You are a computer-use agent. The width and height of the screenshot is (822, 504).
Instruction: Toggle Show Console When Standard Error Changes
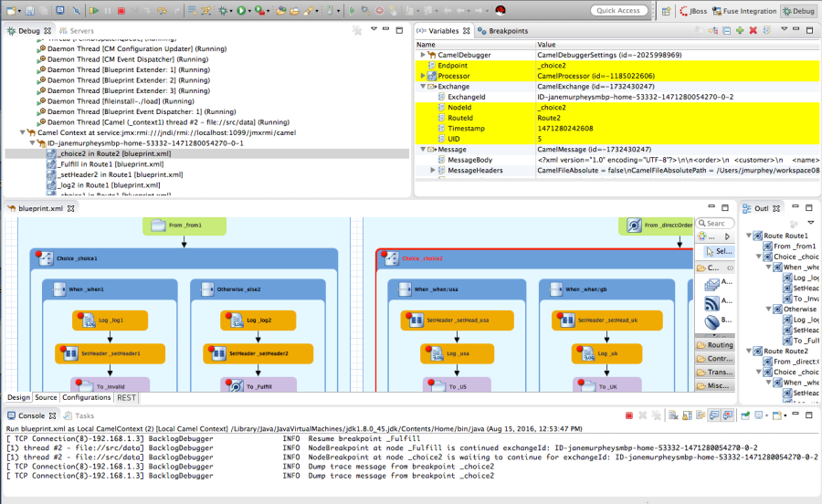pyautogui.click(x=728, y=415)
